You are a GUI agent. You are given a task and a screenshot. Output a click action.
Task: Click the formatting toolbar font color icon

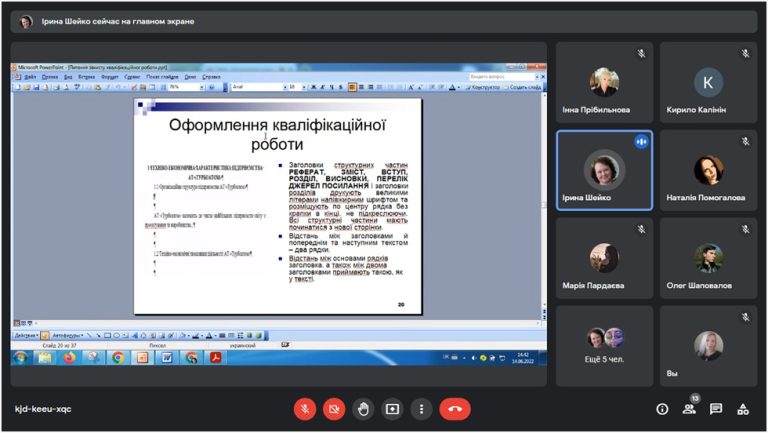coord(452,87)
